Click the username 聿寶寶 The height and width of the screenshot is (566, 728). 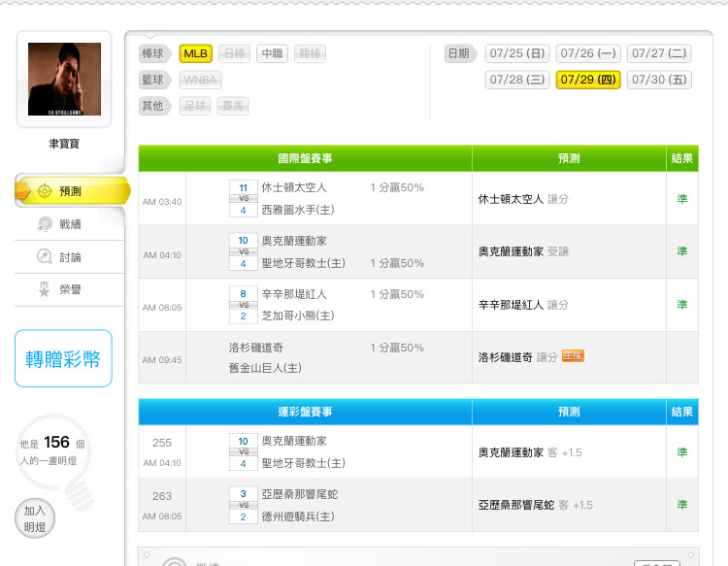[64, 144]
